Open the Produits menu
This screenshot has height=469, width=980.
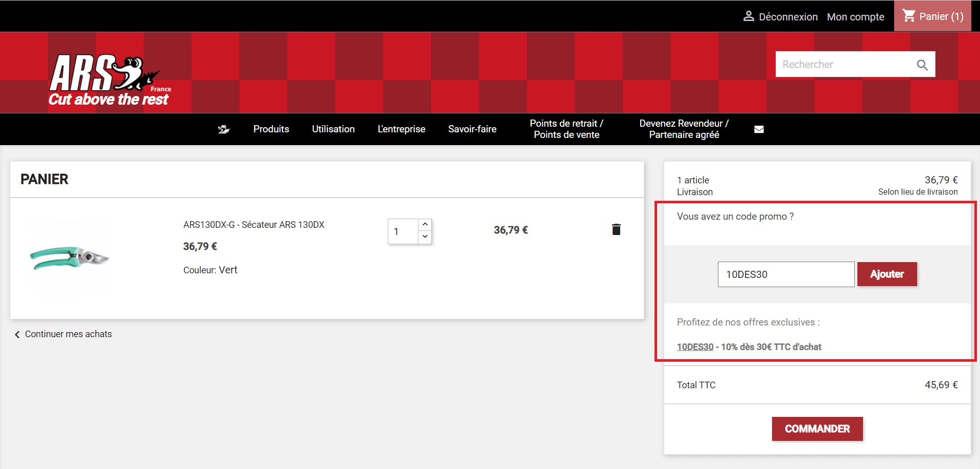(x=271, y=129)
